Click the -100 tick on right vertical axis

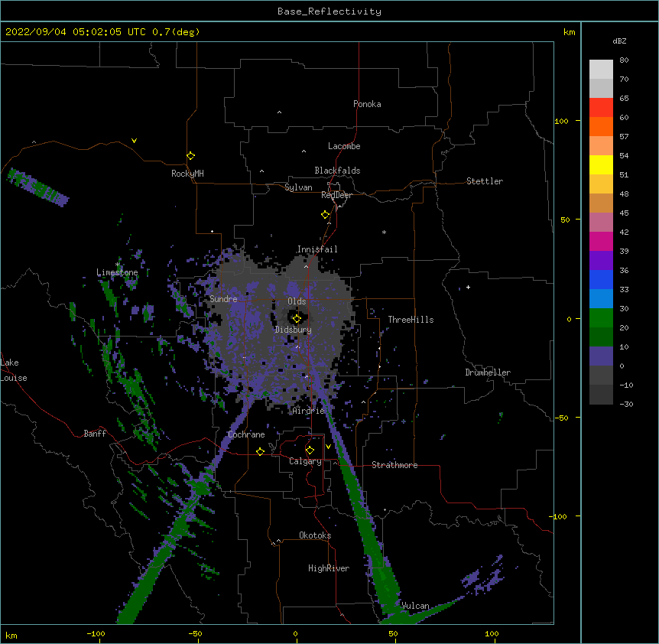point(559,516)
